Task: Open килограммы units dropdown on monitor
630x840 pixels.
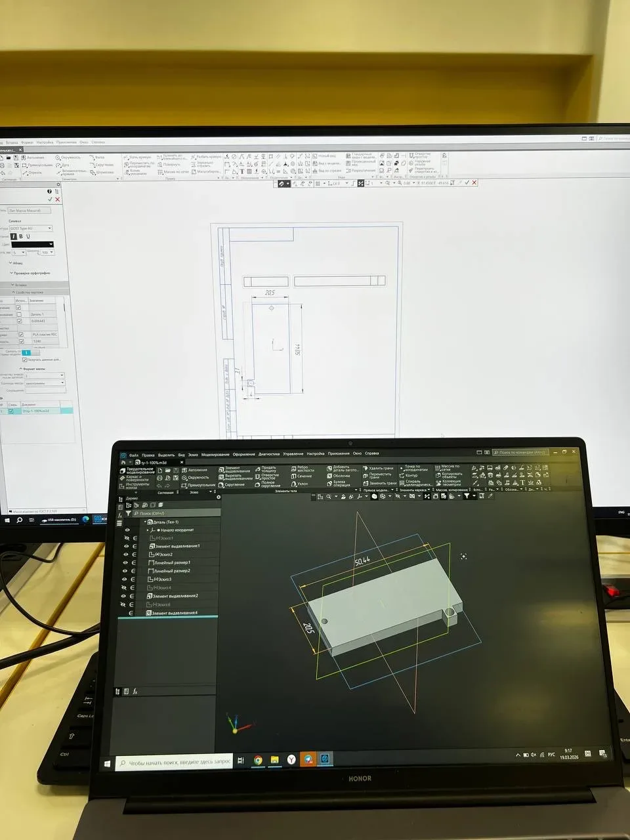Action: 45,383
